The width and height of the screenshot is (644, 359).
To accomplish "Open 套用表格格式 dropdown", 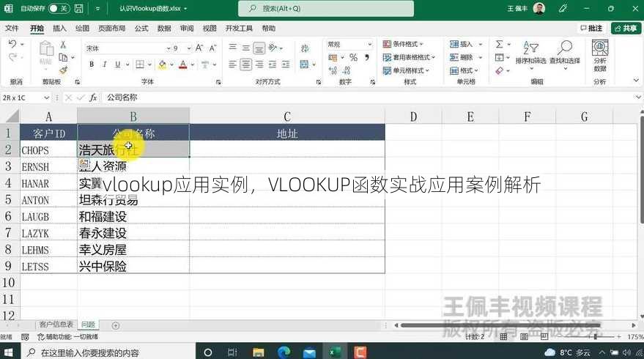I will pyautogui.click(x=409, y=57).
